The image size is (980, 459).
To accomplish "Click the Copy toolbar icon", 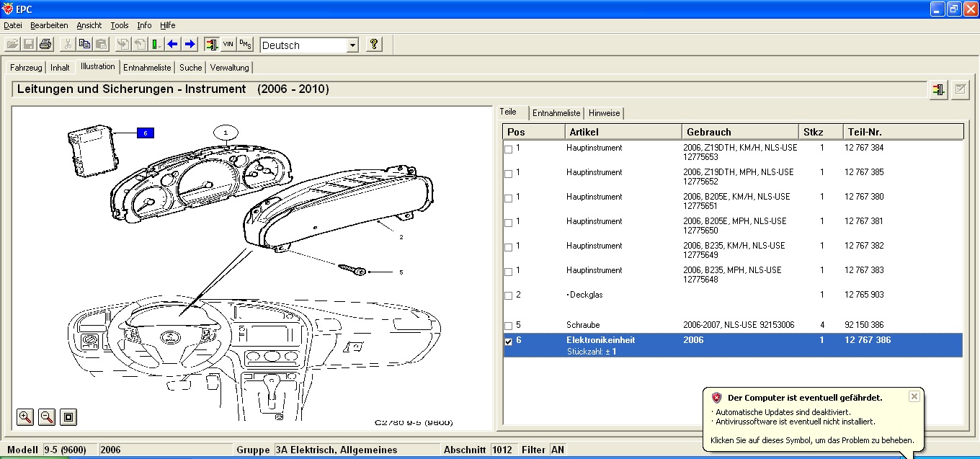I will (x=84, y=45).
